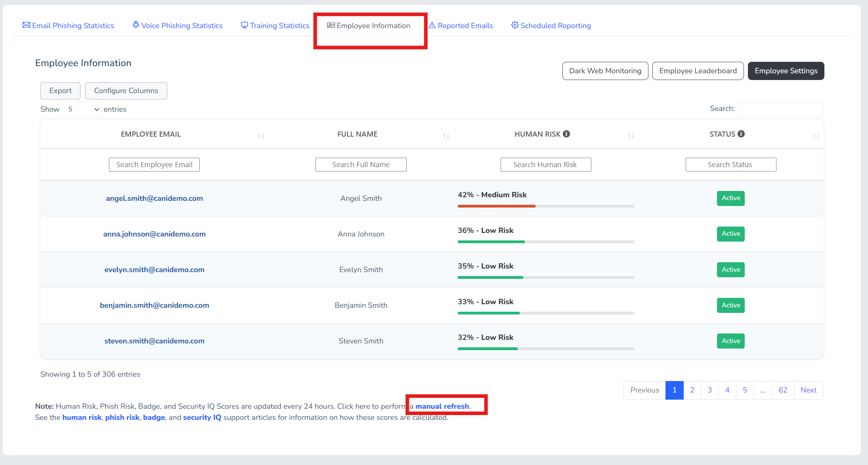Viewport: 868px width, 465px height.
Task: Click the Human Risk info icon
Action: [x=566, y=134]
